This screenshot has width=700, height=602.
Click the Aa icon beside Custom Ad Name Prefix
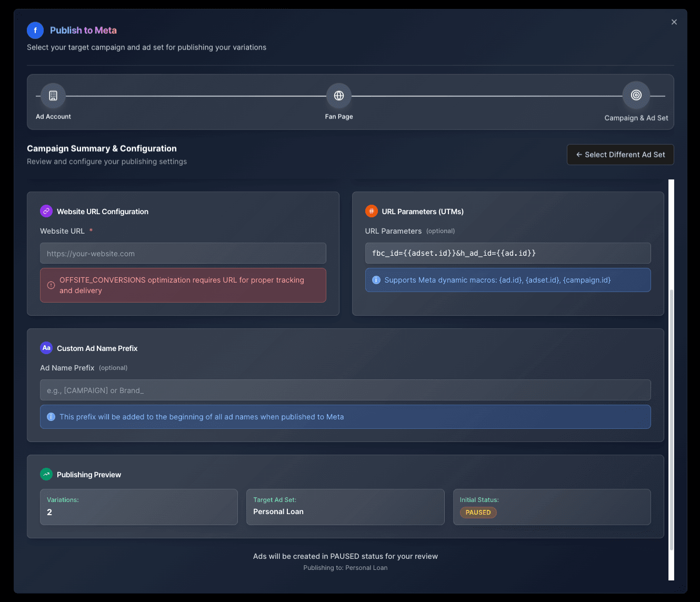coord(46,347)
